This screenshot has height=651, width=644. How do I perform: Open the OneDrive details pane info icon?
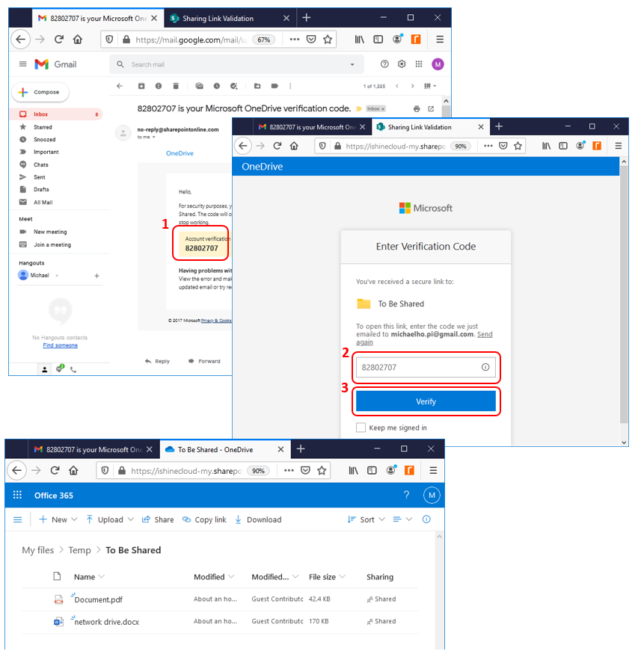coord(426,519)
